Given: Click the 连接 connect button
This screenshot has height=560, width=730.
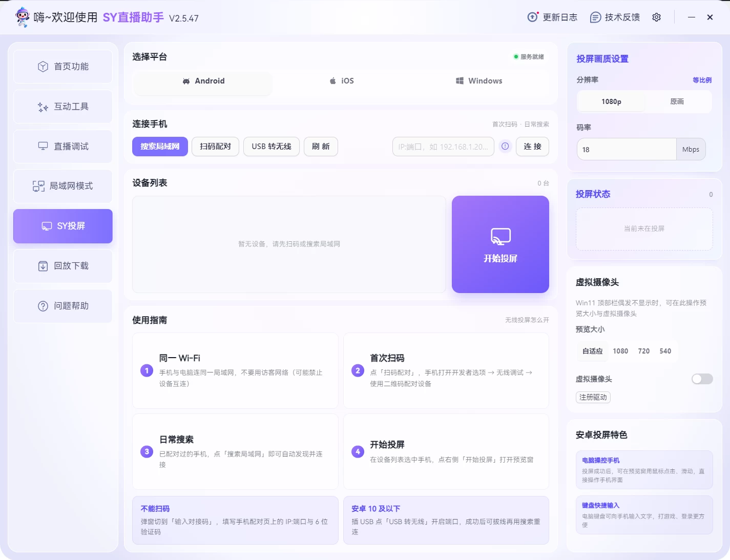Looking at the screenshot, I should coord(532,147).
